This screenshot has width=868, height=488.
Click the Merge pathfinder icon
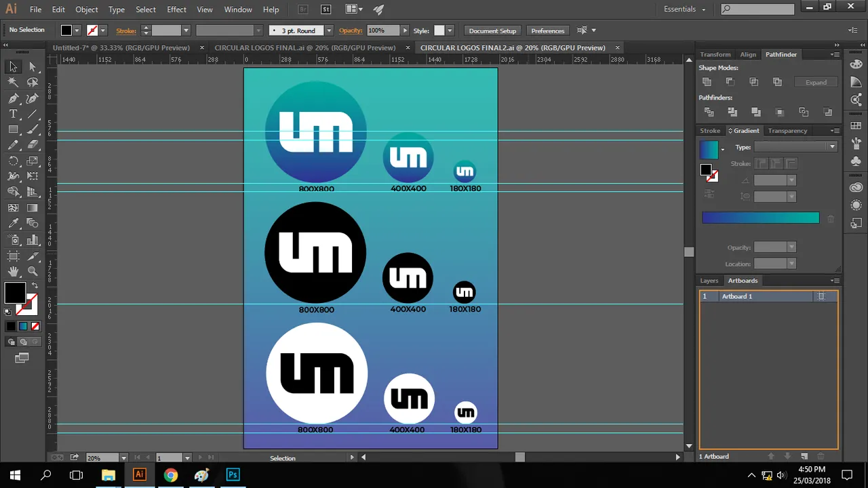tap(756, 112)
